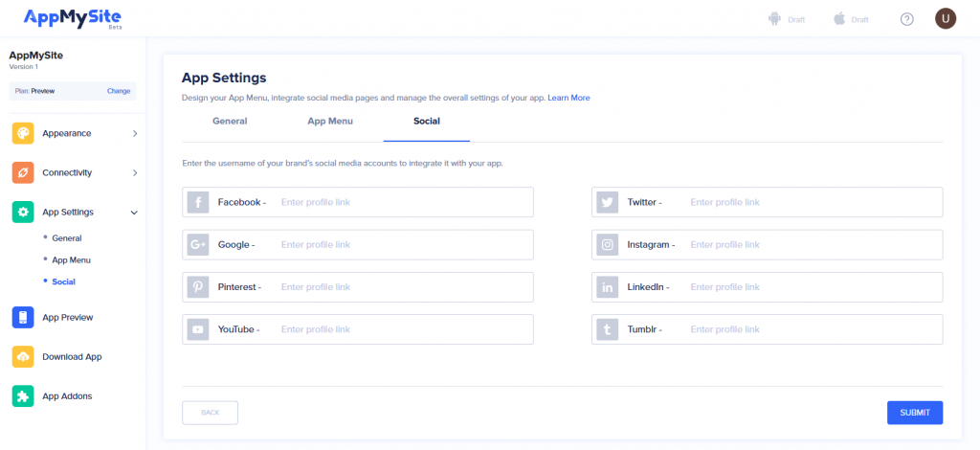Viewport: 980px width, 450px height.
Task: Click the Download App cloud icon
Action: tap(23, 357)
